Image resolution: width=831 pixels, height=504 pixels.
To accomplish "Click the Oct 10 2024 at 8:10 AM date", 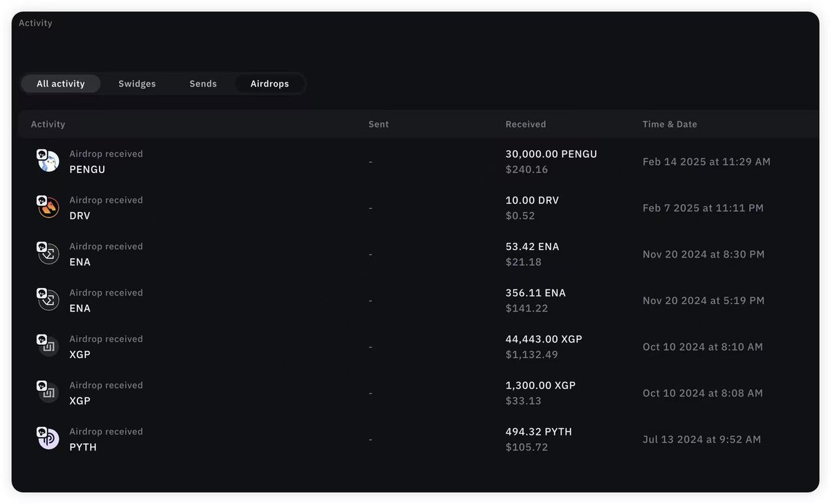I will [x=703, y=347].
